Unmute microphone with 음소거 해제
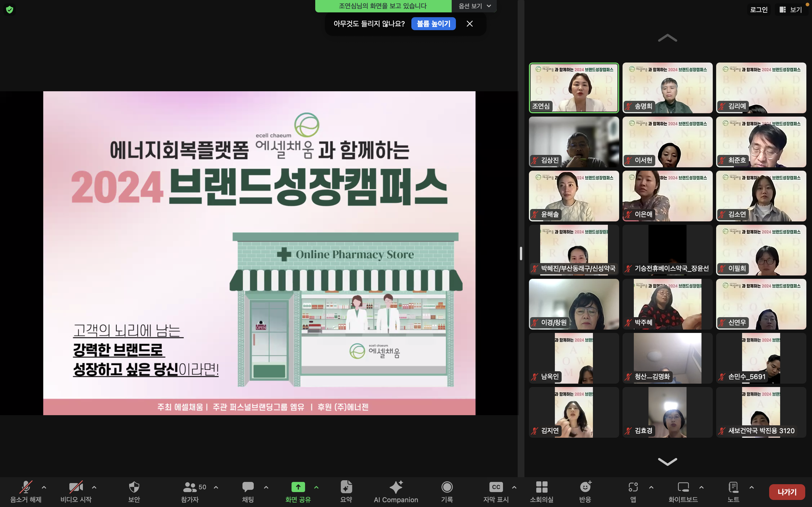812x507 pixels. point(26,487)
